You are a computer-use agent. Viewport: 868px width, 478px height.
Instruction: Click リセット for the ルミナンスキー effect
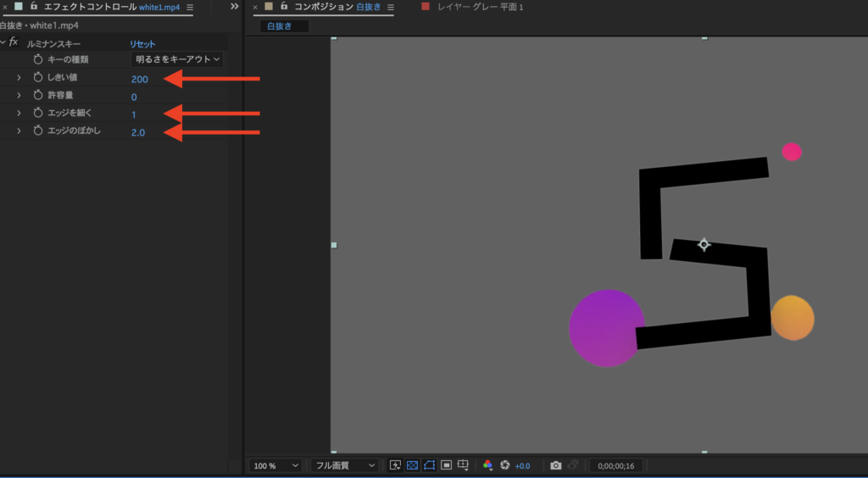[142, 43]
